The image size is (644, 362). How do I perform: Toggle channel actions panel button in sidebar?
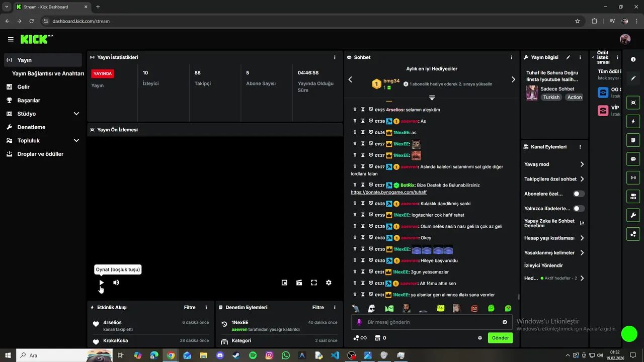(633, 196)
